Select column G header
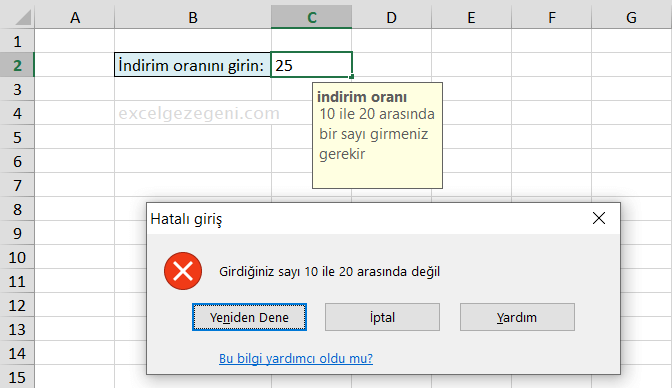This screenshot has width=672, height=388. pos(632,17)
